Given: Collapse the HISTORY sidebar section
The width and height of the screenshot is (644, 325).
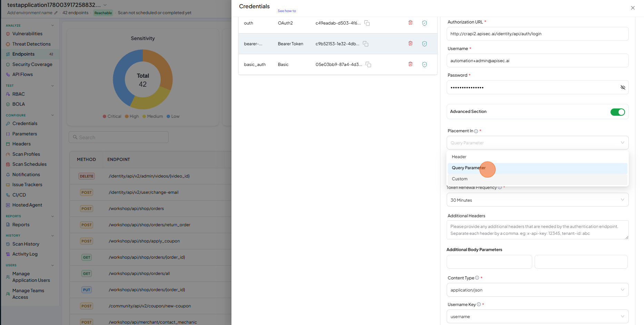Looking at the screenshot, I should click(52, 236).
